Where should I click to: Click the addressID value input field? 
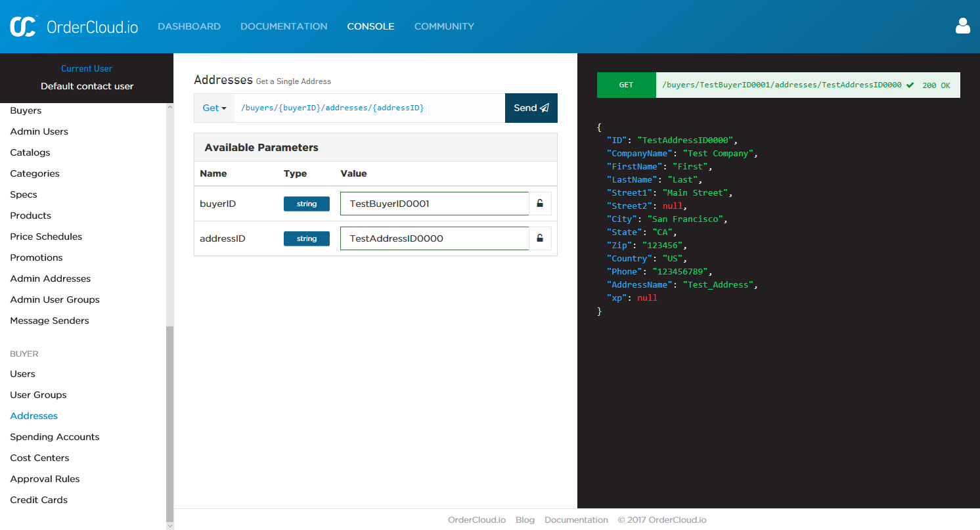(434, 238)
